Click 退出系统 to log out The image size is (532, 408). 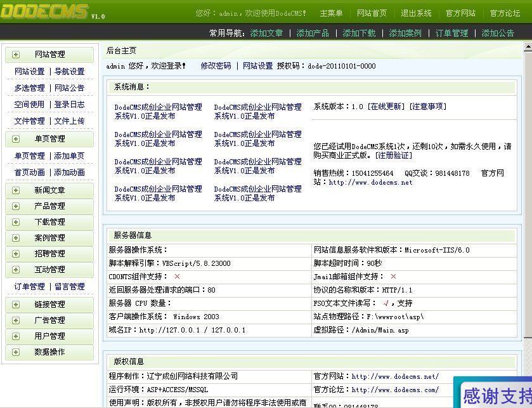pyautogui.click(x=417, y=13)
